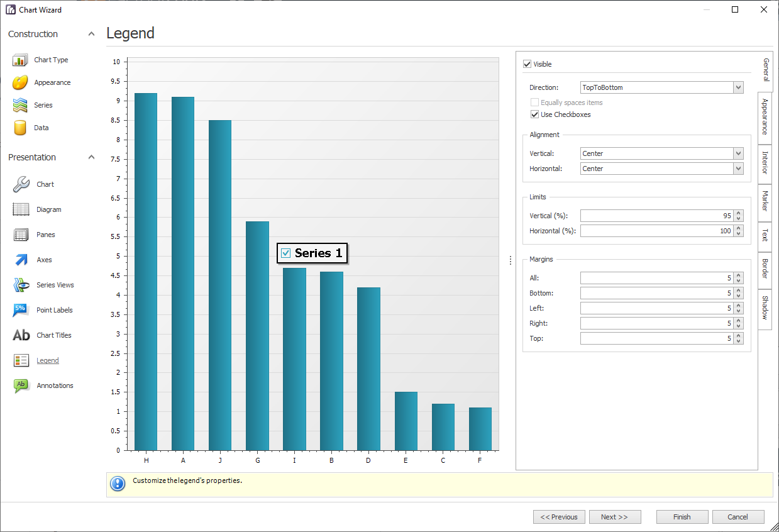The width and height of the screenshot is (779, 532).
Task: Open the Chart Type page icon
Action: point(20,60)
